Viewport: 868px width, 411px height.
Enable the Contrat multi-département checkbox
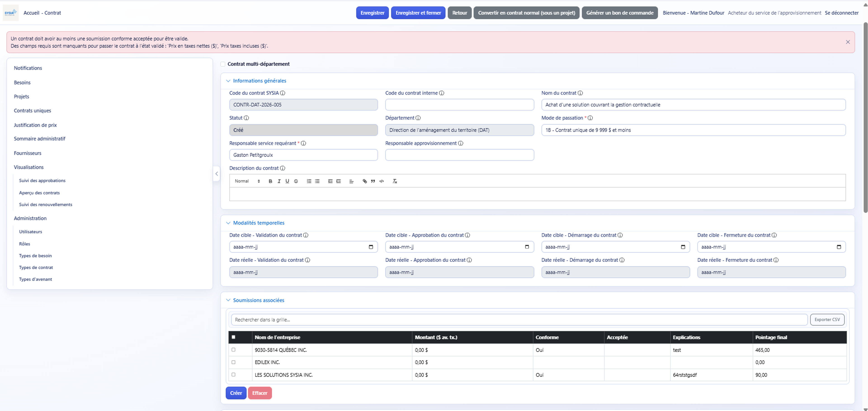223,64
